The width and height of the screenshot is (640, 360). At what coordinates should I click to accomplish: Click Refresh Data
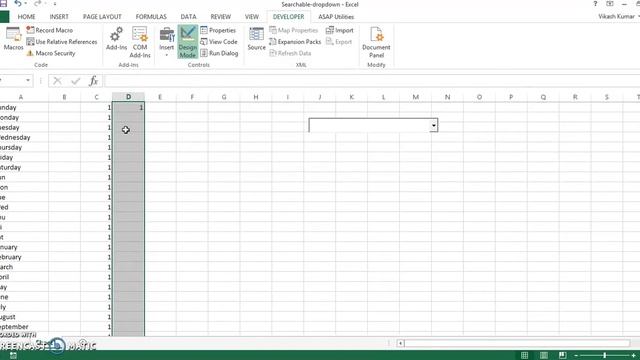pyautogui.click(x=290, y=53)
